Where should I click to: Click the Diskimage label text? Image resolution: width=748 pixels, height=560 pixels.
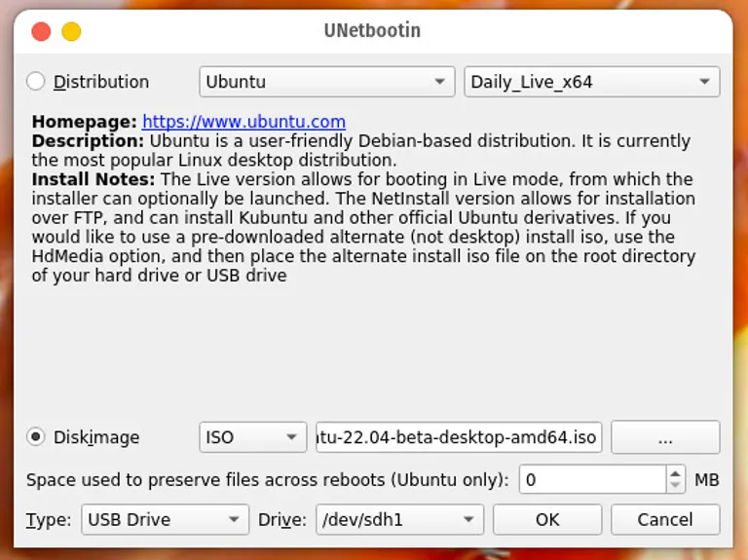coord(96,437)
